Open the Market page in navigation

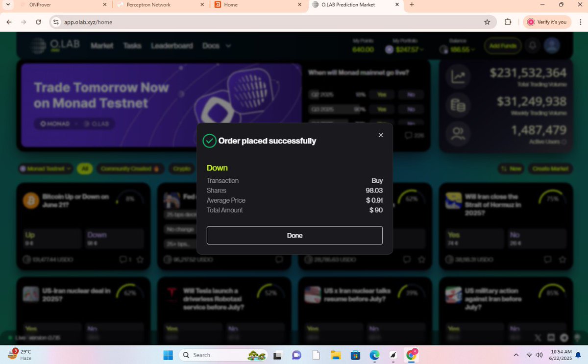101,46
